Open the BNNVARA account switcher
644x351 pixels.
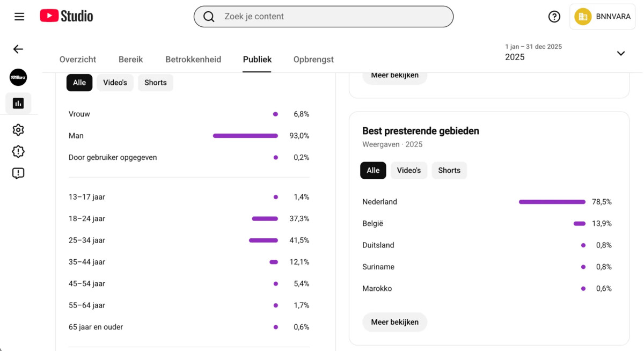pyautogui.click(x=603, y=17)
